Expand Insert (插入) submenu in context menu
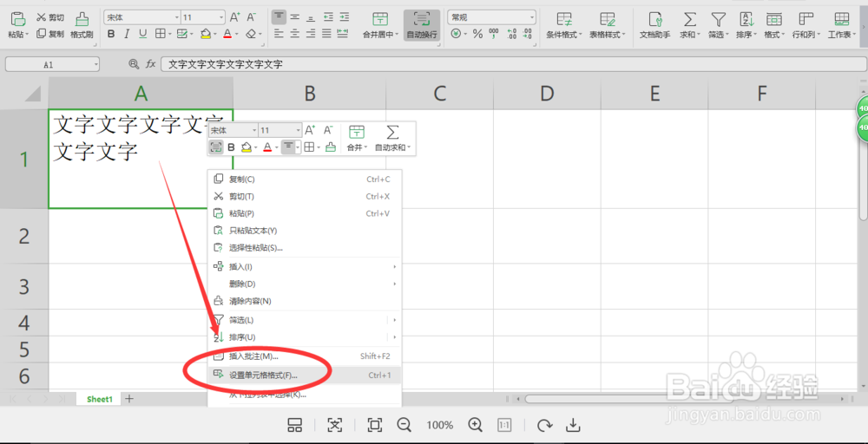This screenshot has height=444, width=868. pos(305,266)
